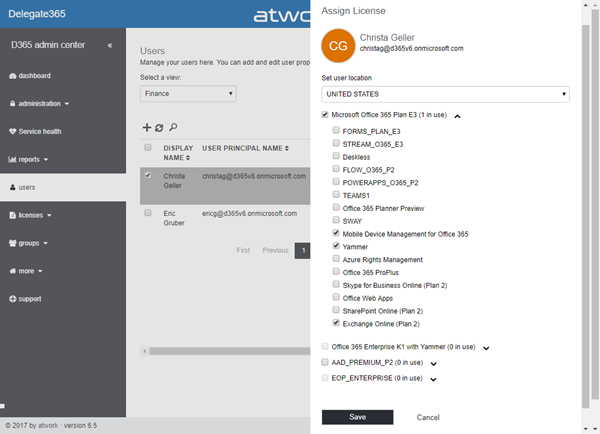Click the refresh users icon
The image size is (600, 434).
(159, 128)
